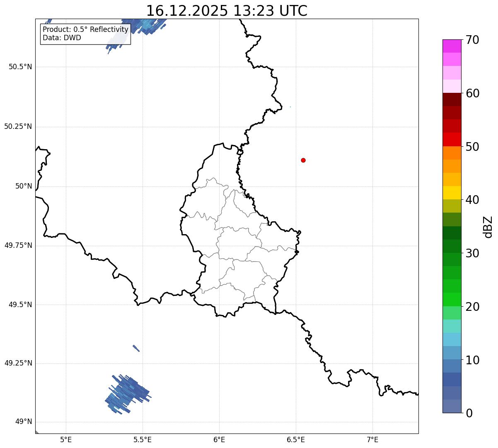Pick the bright green swatch just above 20 dBZ
The height and width of the screenshot is (448, 498).
coord(452,300)
